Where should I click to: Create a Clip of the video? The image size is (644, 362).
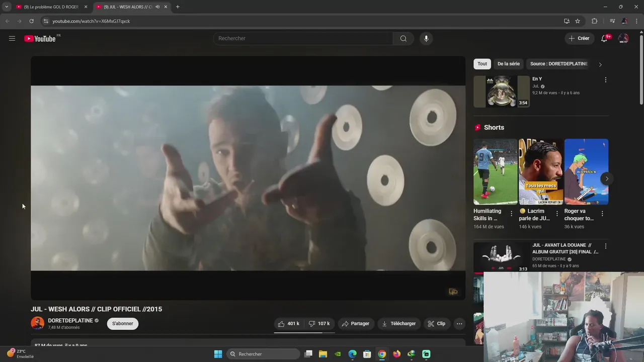(437, 324)
